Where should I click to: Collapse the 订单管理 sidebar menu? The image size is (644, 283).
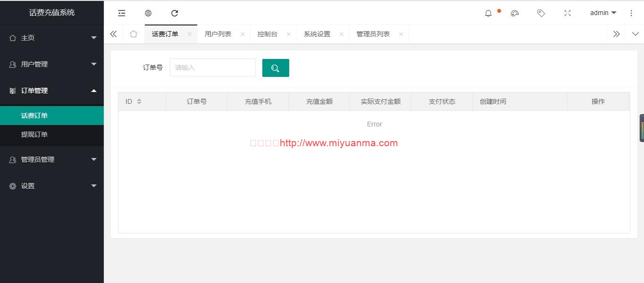(52, 91)
